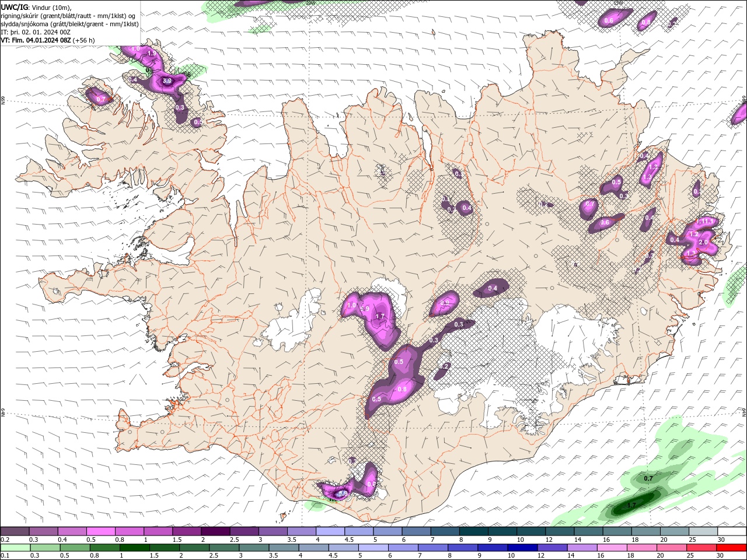
Task: Click the white '1.7' value in central Iceland
Action: click(x=380, y=316)
